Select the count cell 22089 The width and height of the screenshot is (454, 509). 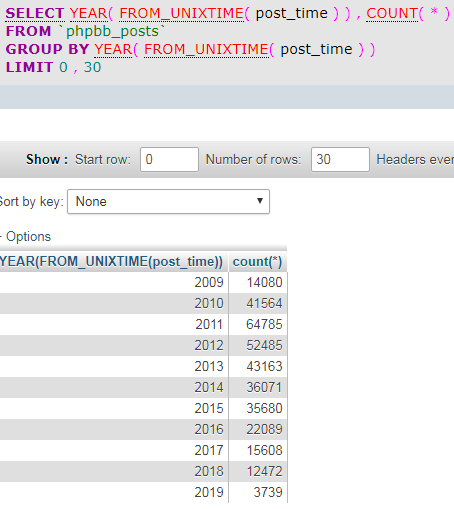264,429
